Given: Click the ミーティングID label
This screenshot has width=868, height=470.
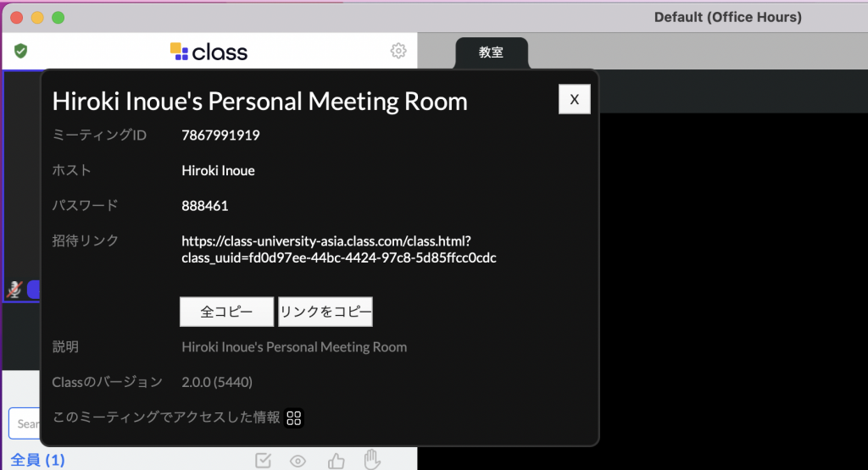Looking at the screenshot, I should click(x=99, y=135).
